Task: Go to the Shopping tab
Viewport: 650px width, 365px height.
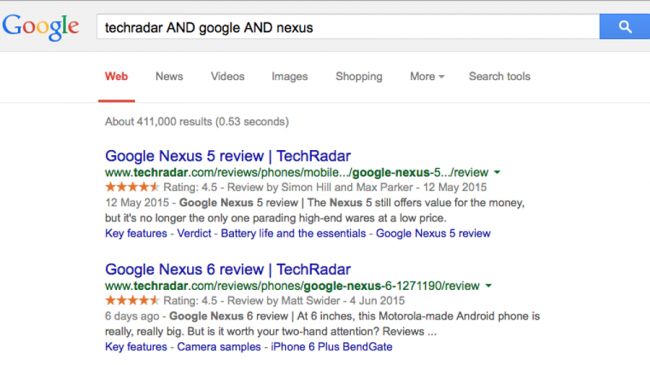Action: tap(359, 76)
